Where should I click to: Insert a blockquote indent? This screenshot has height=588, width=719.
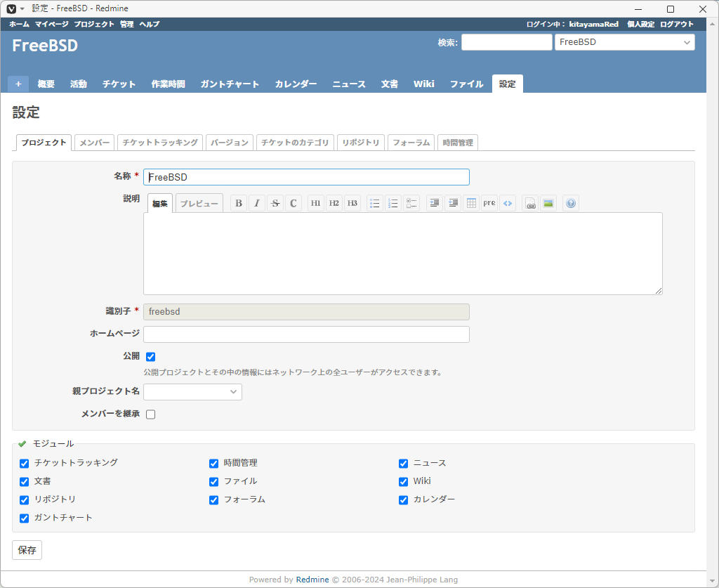tap(434, 203)
